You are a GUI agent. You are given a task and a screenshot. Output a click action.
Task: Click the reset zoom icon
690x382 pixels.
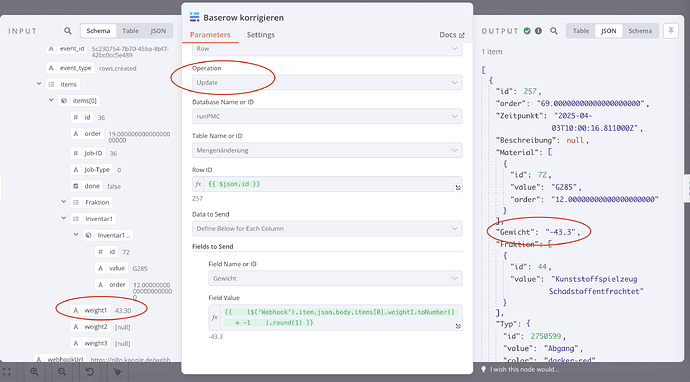pos(89,372)
